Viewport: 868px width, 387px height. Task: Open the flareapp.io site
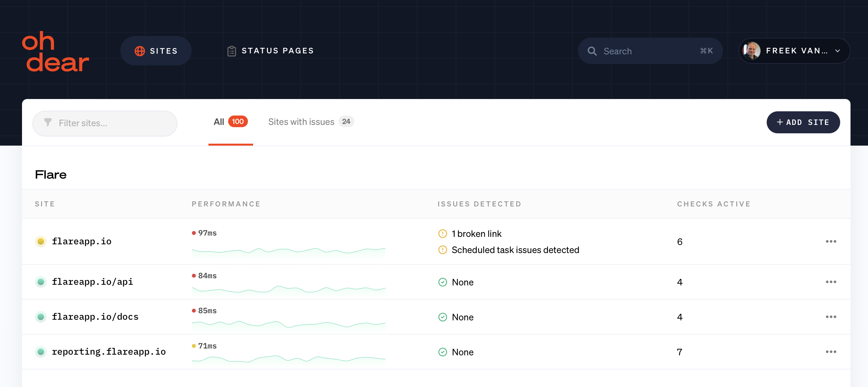(x=82, y=241)
